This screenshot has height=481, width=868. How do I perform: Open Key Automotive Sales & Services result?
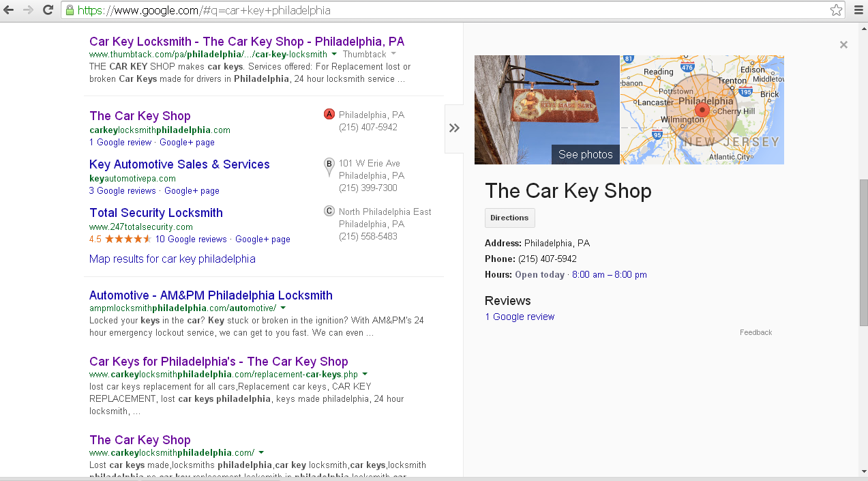[x=179, y=164]
